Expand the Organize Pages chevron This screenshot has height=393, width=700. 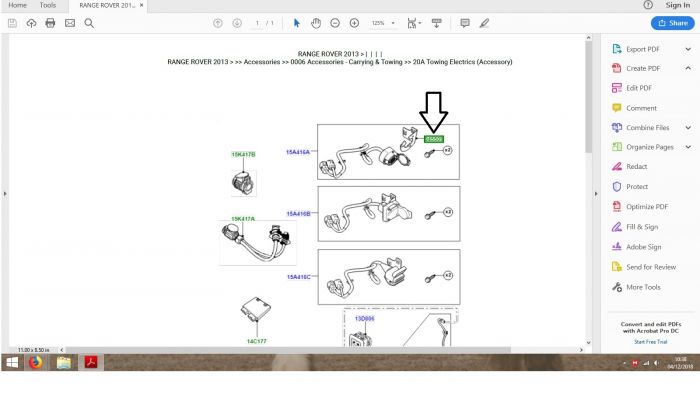click(x=688, y=147)
